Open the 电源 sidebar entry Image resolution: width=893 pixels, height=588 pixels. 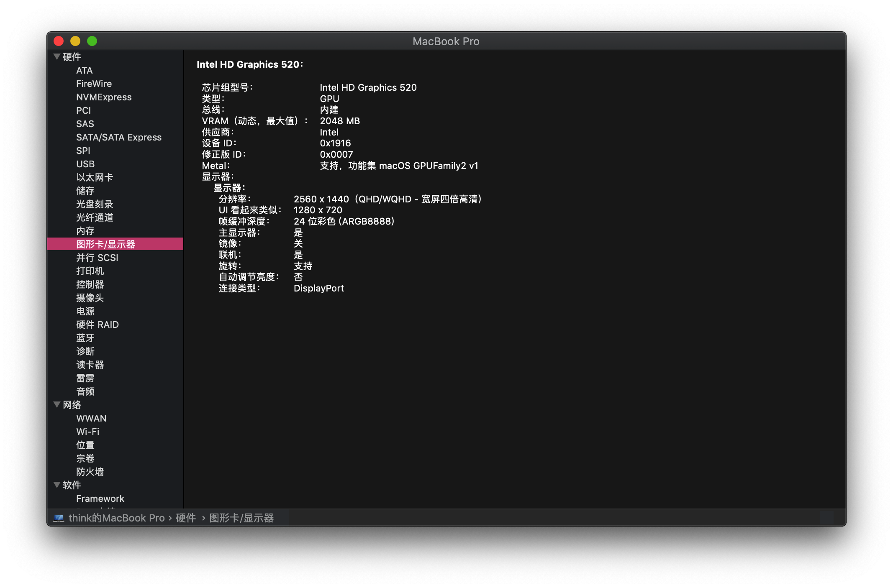85,311
